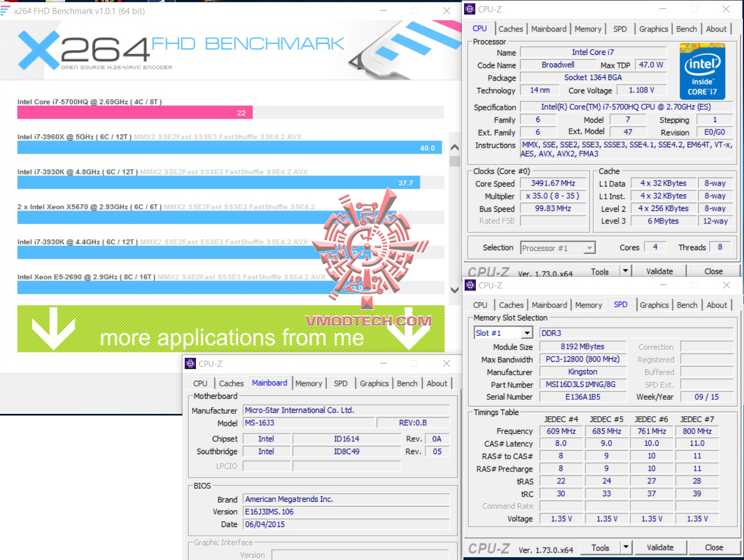Go to the CPU tab in the Memory Slot Selection window

click(480, 305)
